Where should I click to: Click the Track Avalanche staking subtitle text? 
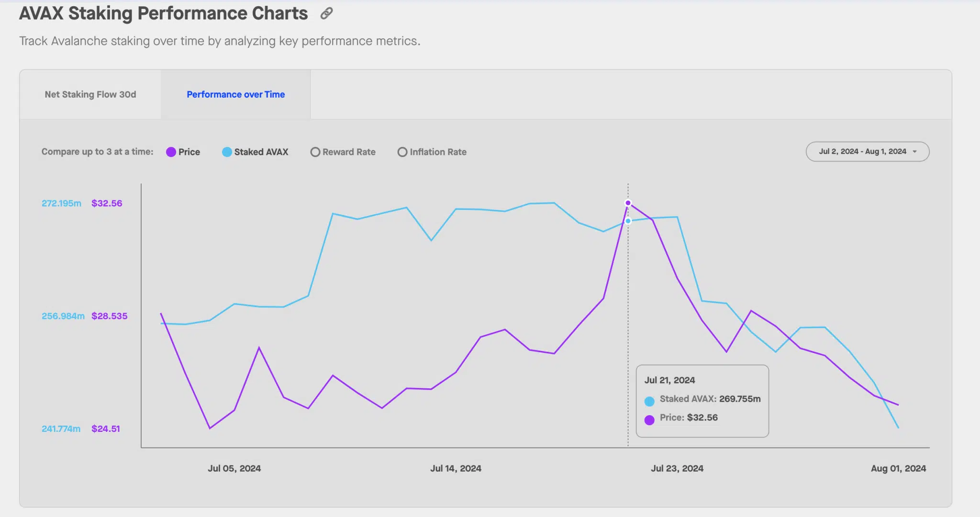click(220, 41)
